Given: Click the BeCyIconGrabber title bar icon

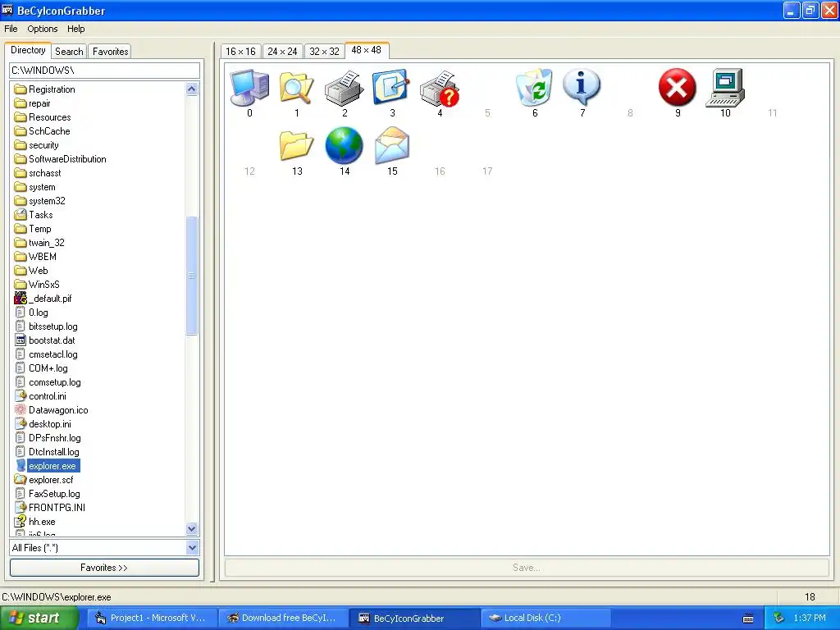Looking at the screenshot, I should pos(7,10).
